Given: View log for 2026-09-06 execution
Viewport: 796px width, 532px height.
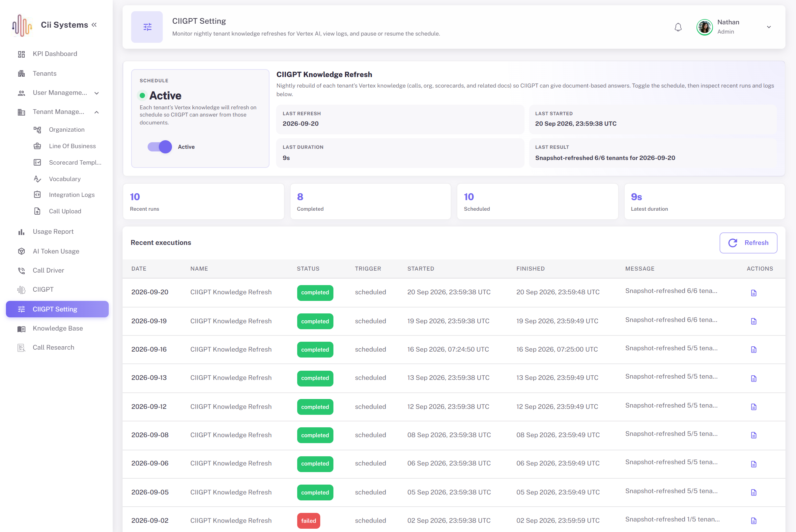Looking at the screenshot, I should click(753, 464).
